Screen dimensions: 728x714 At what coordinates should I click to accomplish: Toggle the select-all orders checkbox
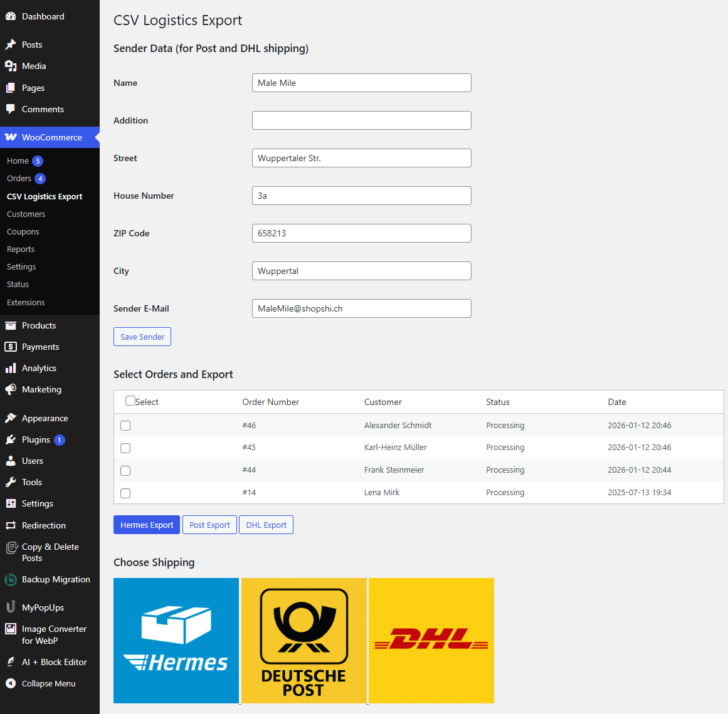130,401
